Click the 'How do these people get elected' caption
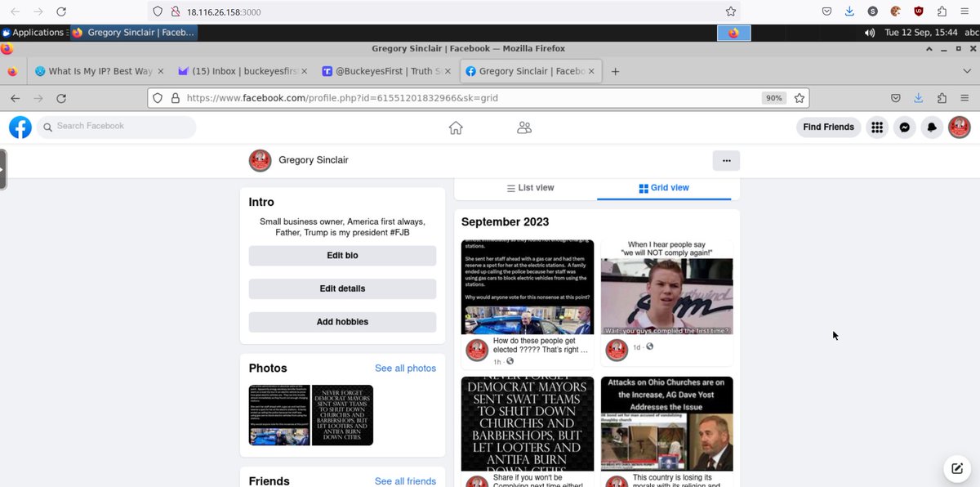 (x=541, y=344)
